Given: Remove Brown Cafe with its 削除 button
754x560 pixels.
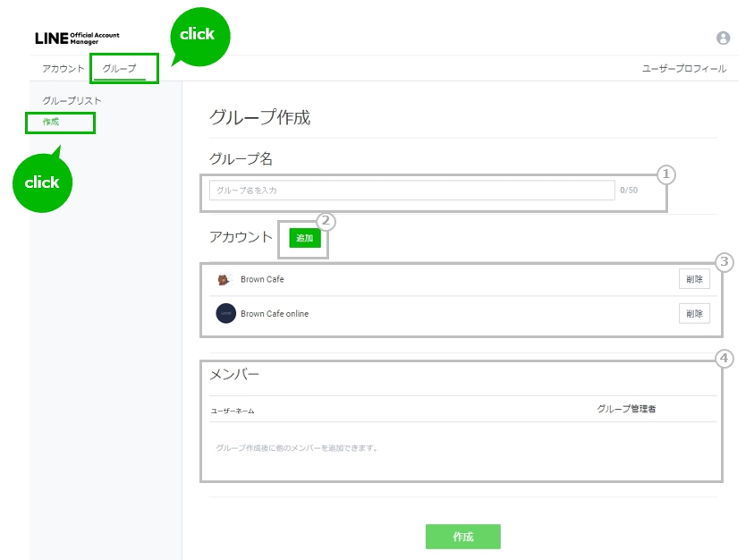Looking at the screenshot, I should (x=694, y=279).
